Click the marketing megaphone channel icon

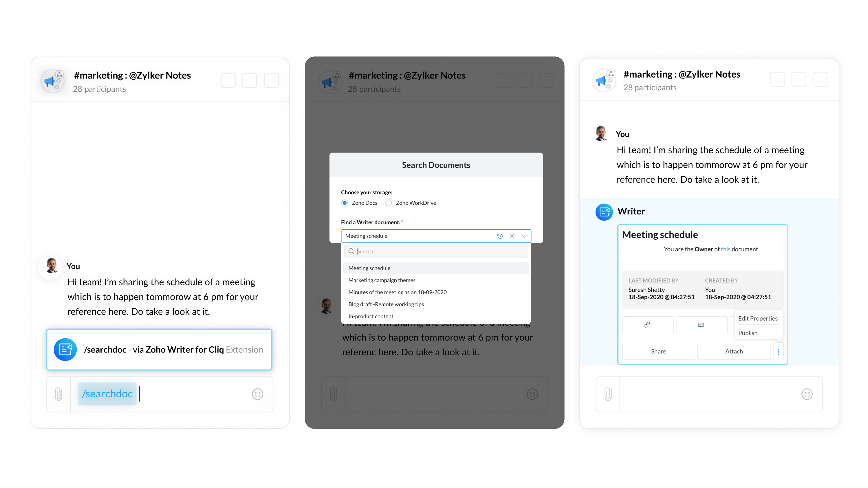point(52,80)
